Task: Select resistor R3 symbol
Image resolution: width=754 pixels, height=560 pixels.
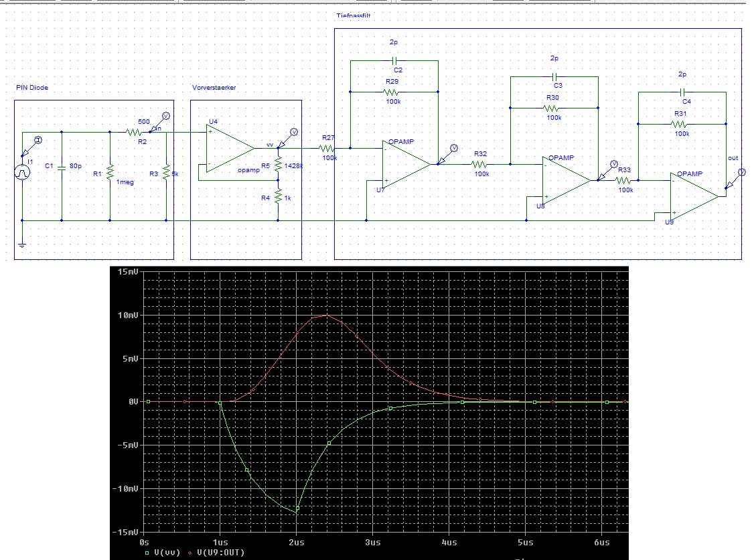Action: 166,172
